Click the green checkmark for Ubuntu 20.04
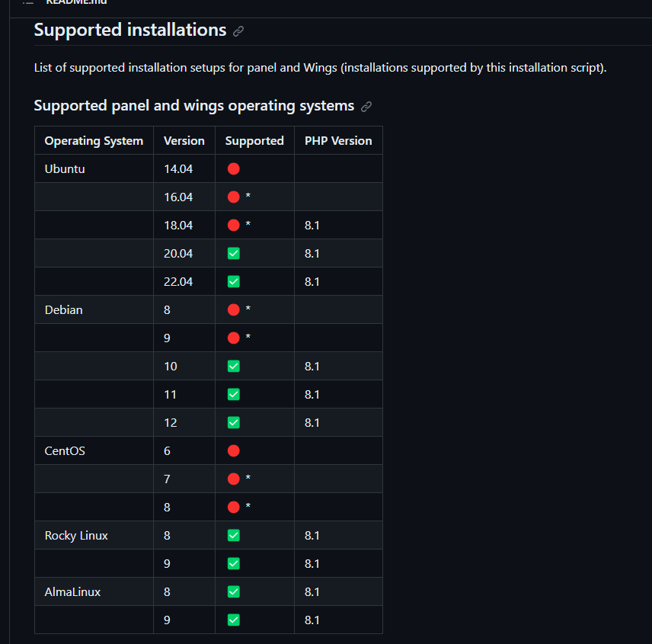Screen dimensions: 652x644 coord(234,253)
